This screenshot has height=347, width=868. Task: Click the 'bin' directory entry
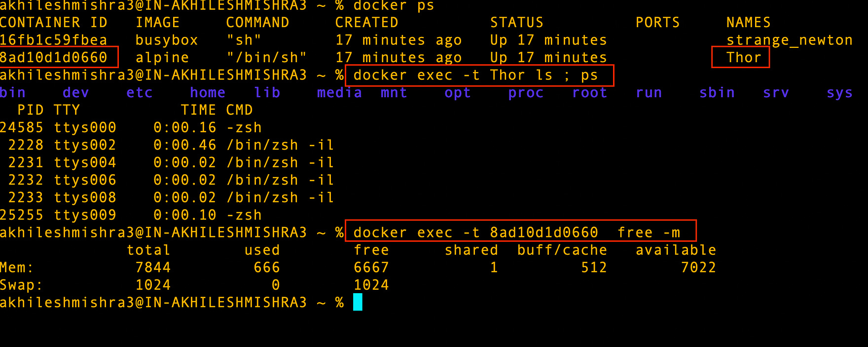point(13,92)
